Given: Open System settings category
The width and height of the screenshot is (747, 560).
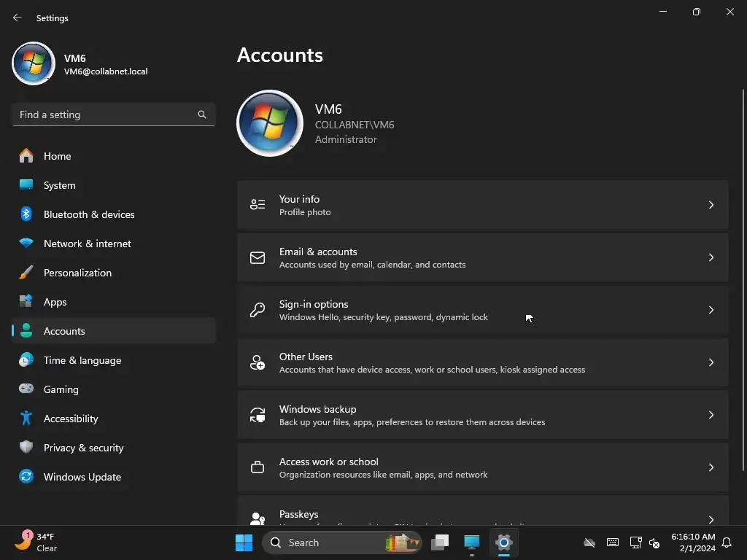Looking at the screenshot, I should [x=113, y=185].
